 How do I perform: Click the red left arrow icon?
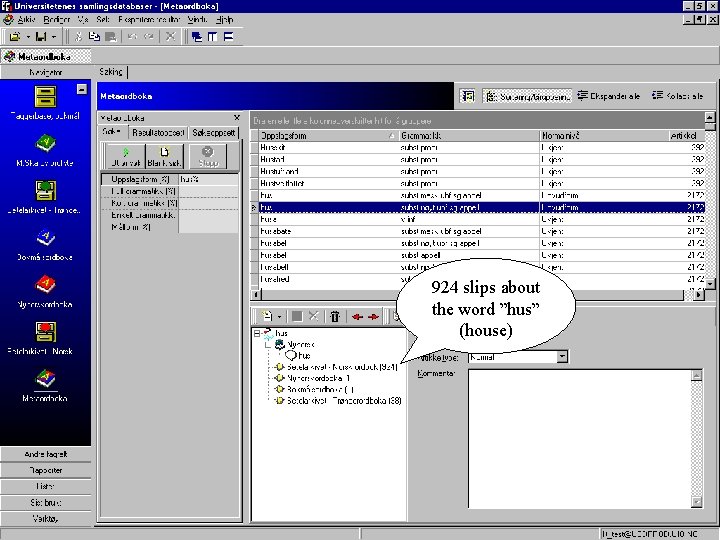pyautogui.click(x=357, y=316)
